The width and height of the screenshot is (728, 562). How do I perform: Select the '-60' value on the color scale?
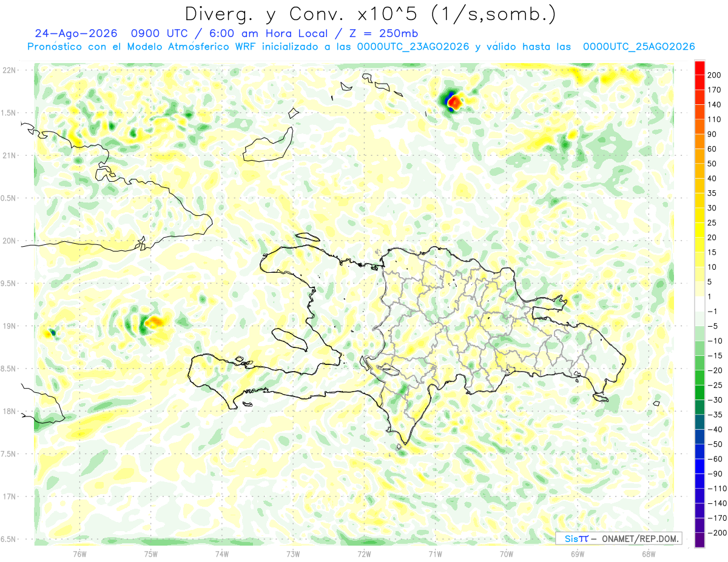pyautogui.click(x=714, y=459)
